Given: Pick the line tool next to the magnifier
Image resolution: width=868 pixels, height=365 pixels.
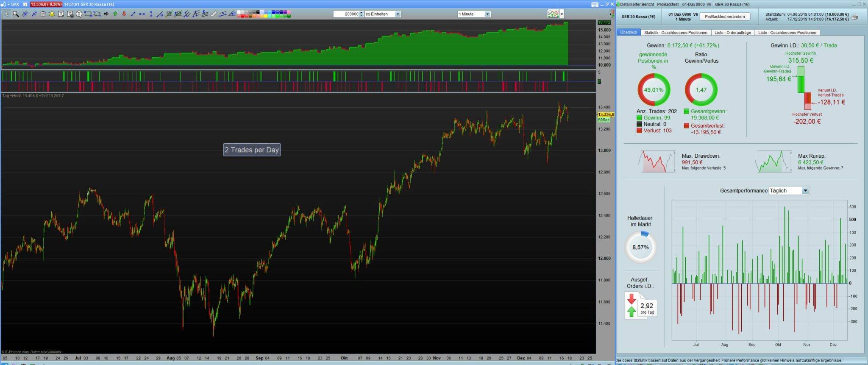Looking at the screenshot, I should pos(25,14).
